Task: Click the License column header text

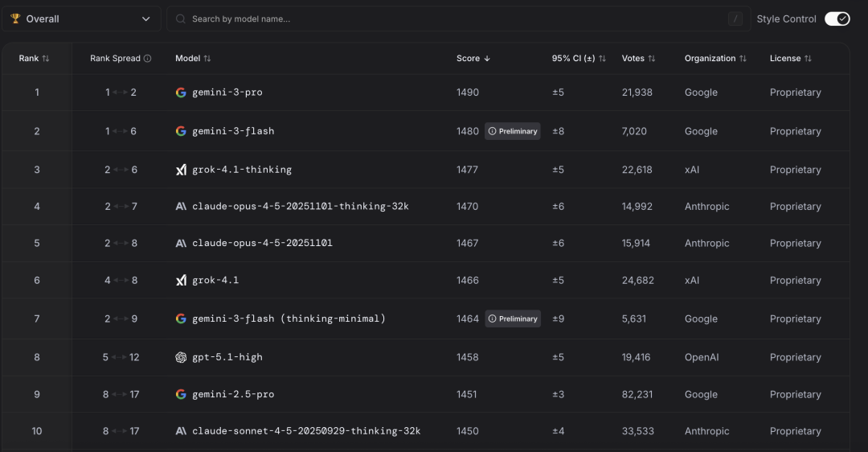Action: 785,58
